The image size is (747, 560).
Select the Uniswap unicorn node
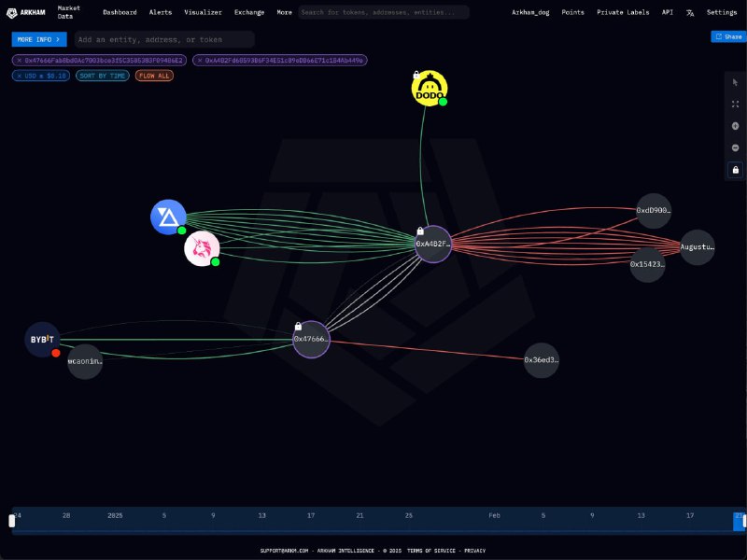pyautogui.click(x=202, y=248)
